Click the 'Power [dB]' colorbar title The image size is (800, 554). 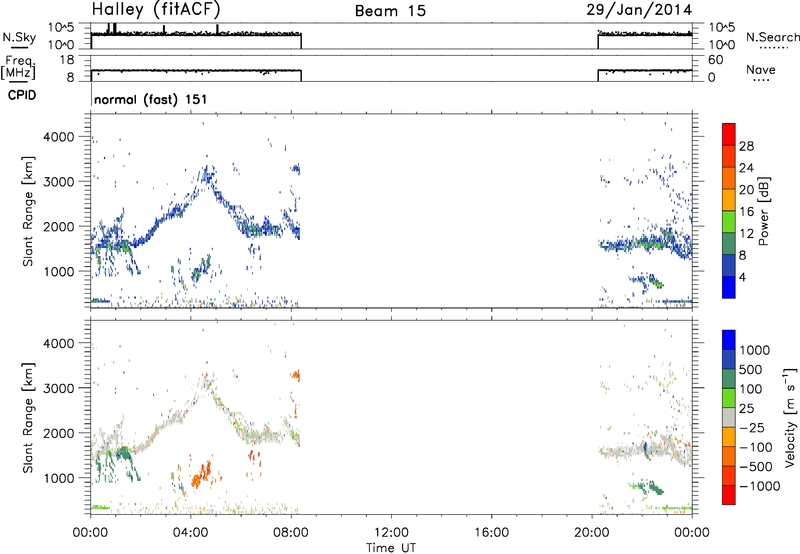[763, 211]
